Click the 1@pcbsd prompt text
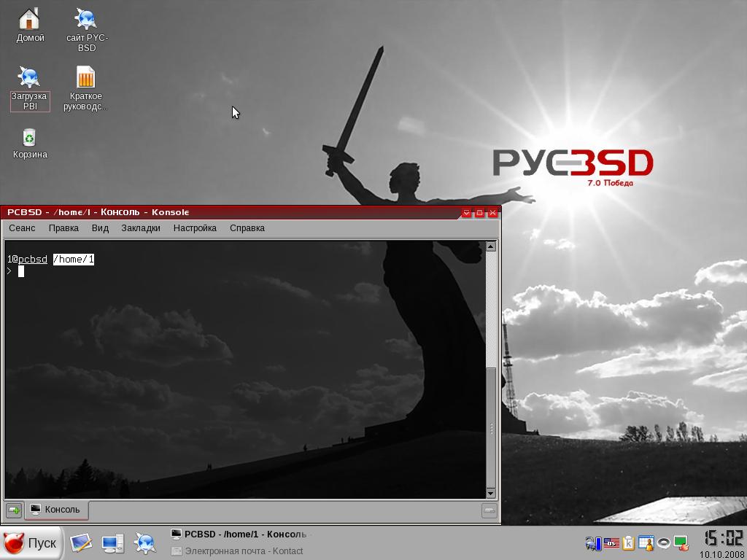 [x=27, y=260]
